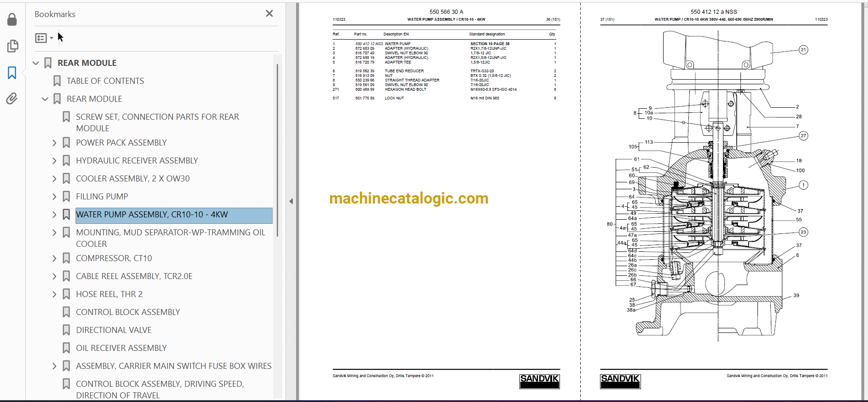The image size is (868, 402).
Task: Click bookmark icon beside SCREW SET entry
Action: click(66, 117)
